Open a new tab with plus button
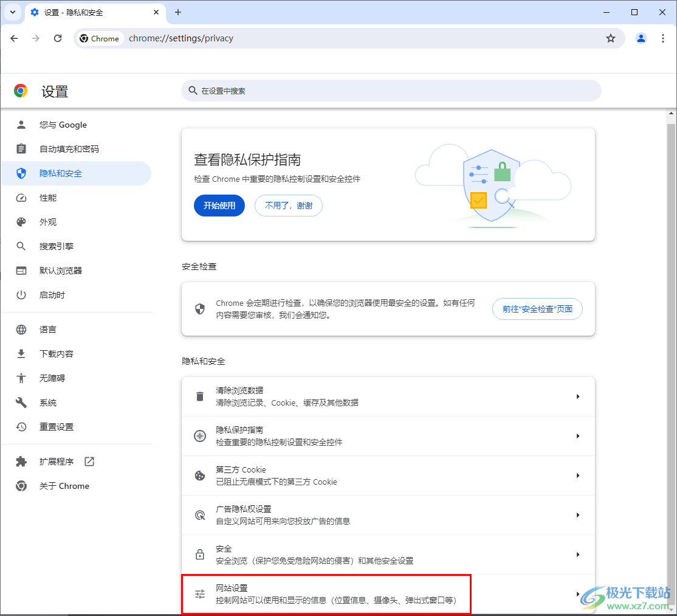 [178, 12]
